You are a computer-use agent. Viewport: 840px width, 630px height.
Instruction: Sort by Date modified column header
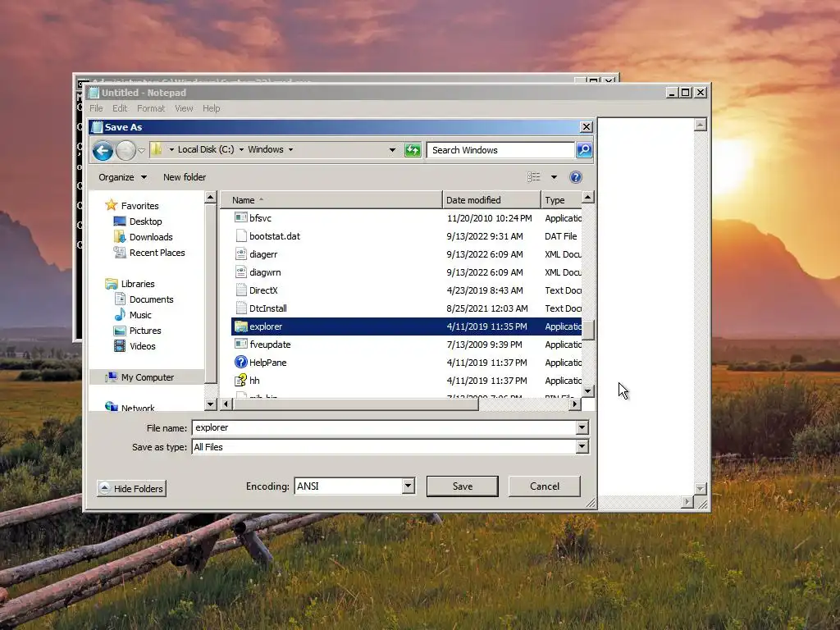coord(492,200)
